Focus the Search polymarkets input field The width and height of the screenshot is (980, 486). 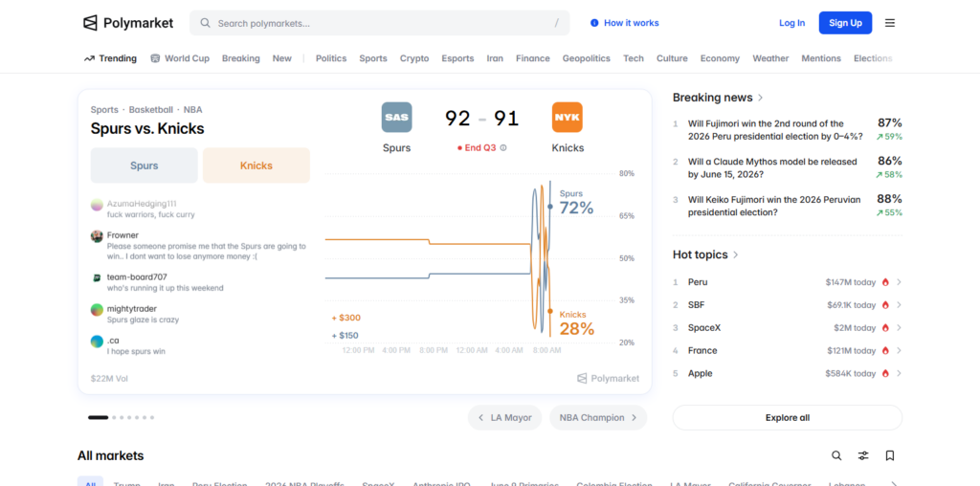coord(379,23)
